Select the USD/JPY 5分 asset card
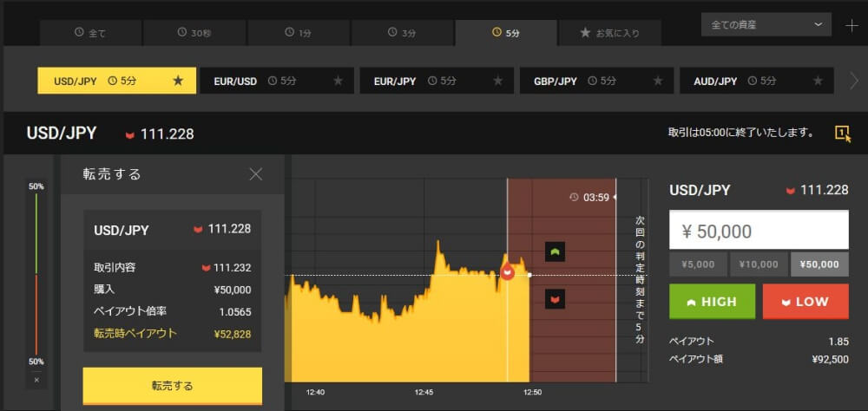Image resolution: width=868 pixels, height=411 pixels. 117,81
